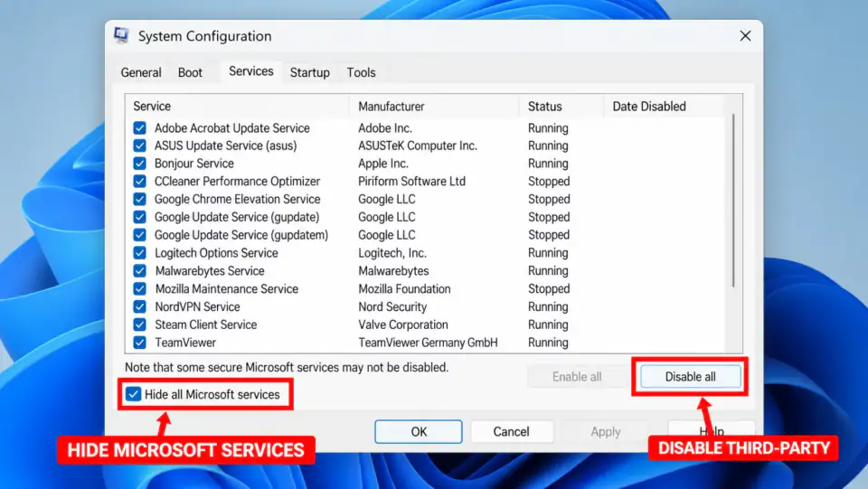Click the services list vertical scrollbar
Viewport: 868px width, 489px height.
click(734, 201)
